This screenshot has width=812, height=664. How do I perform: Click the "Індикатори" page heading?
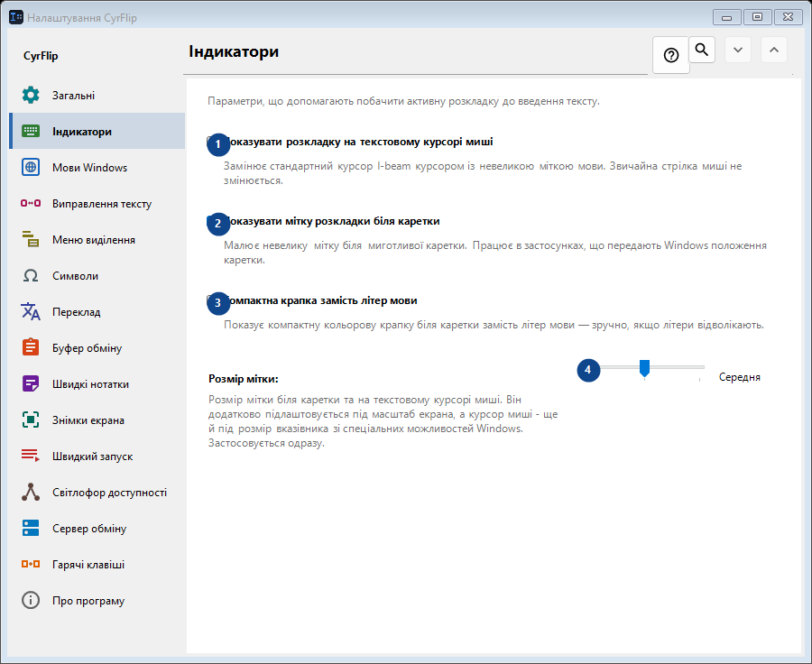pos(234,51)
